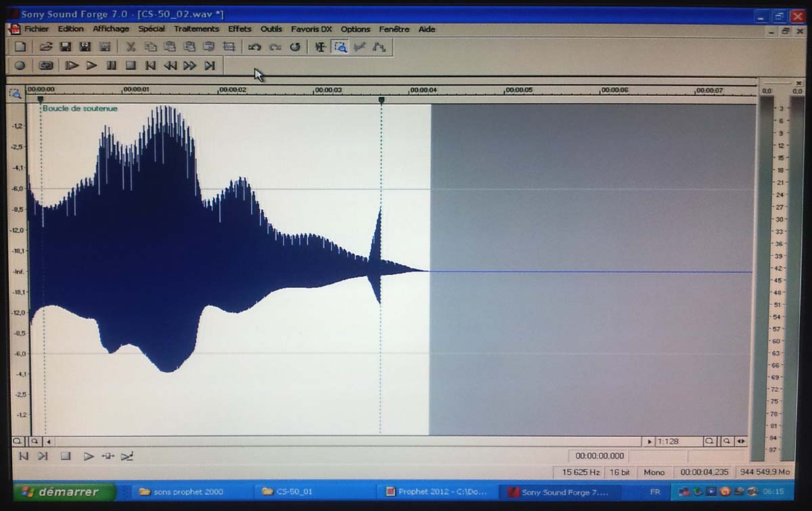Copy the selection with Copy icon

[150, 47]
